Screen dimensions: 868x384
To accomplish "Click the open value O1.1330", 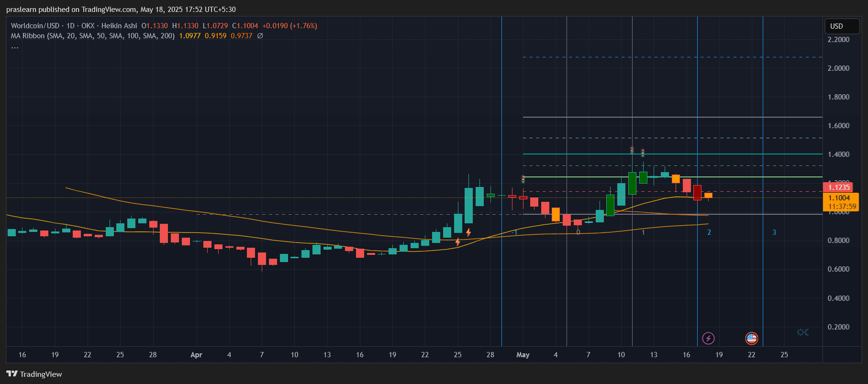I will [x=155, y=26].
